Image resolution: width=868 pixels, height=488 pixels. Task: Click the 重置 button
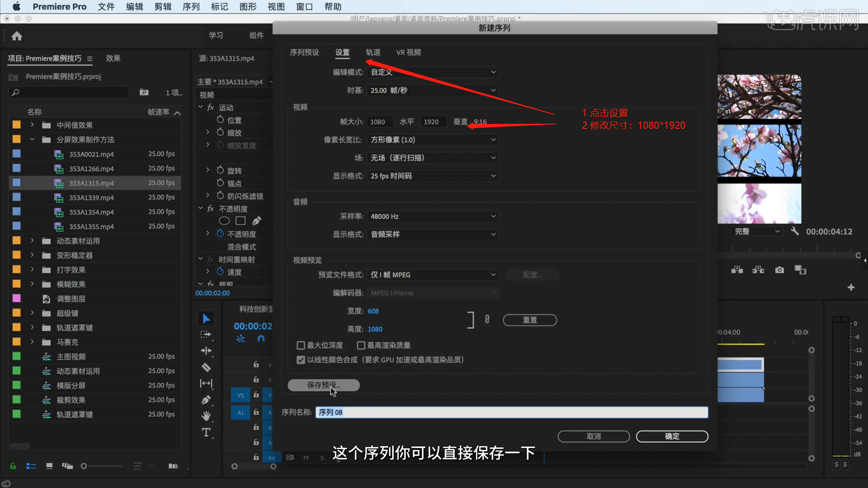[530, 320]
